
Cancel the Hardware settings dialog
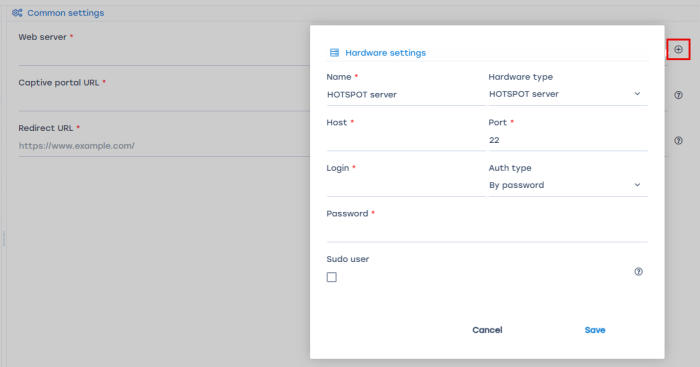click(487, 330)
